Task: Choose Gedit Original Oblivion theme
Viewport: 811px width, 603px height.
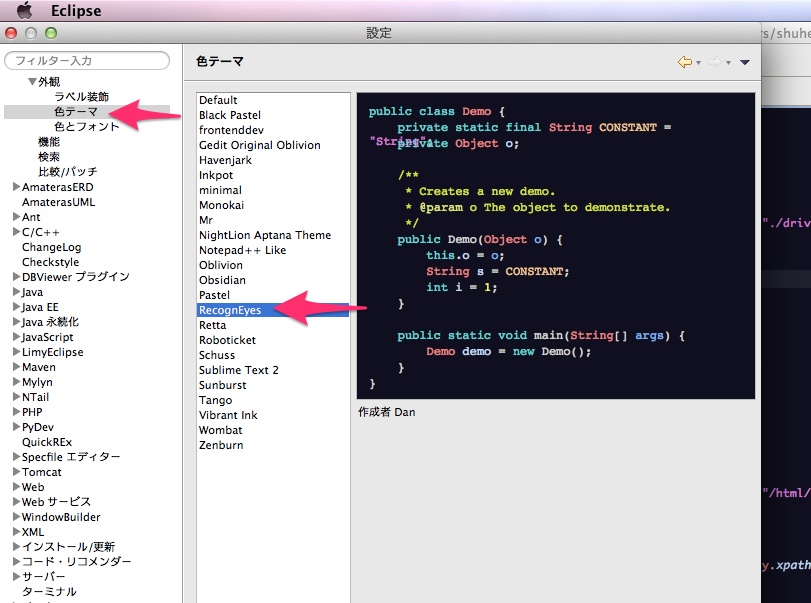Action: (x=260, y=145)
